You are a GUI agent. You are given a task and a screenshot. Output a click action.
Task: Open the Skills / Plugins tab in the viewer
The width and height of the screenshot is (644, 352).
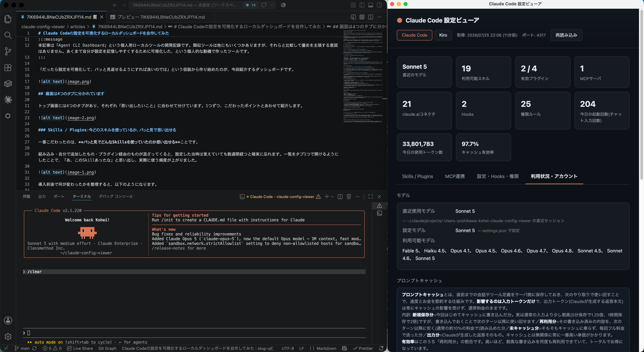417,176
